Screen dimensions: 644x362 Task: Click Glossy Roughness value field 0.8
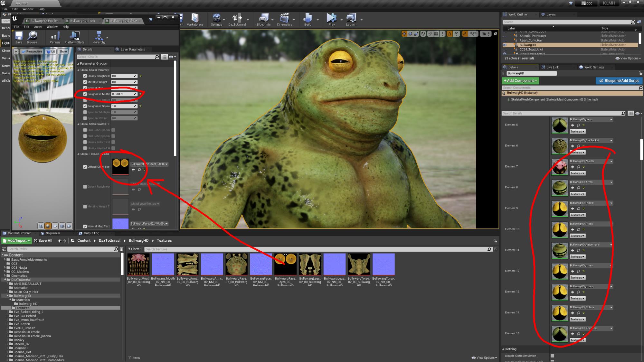pos(124,76)
